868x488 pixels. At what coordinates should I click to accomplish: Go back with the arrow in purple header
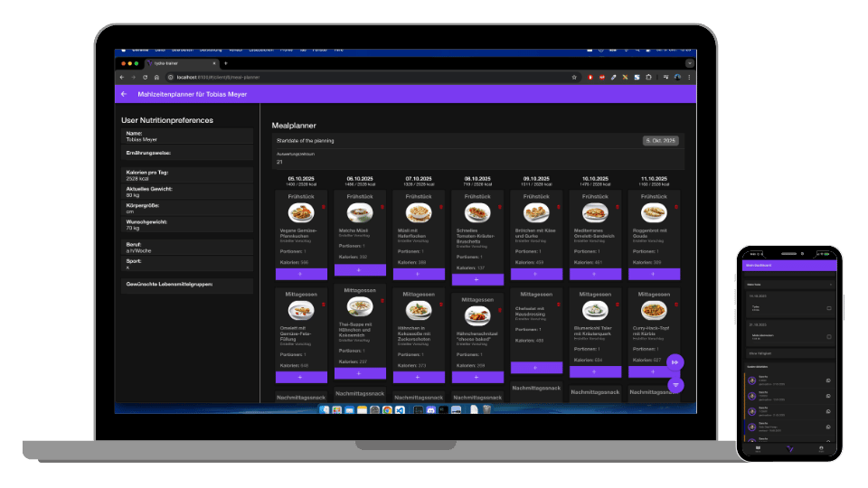124,94
